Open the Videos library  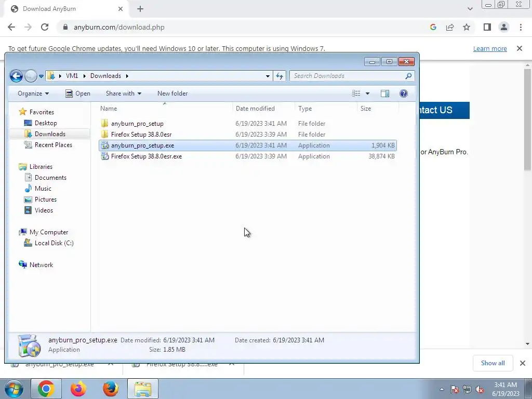(44, 210)
